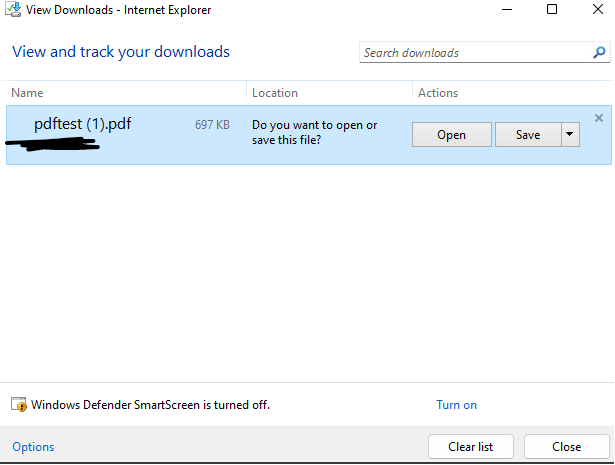
Task: Click the 697 KB file size
Action: (212, 125)
